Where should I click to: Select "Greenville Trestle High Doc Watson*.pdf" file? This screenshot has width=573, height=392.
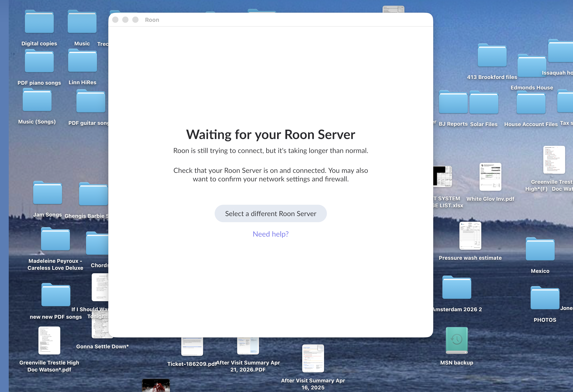tap(49, 340)
